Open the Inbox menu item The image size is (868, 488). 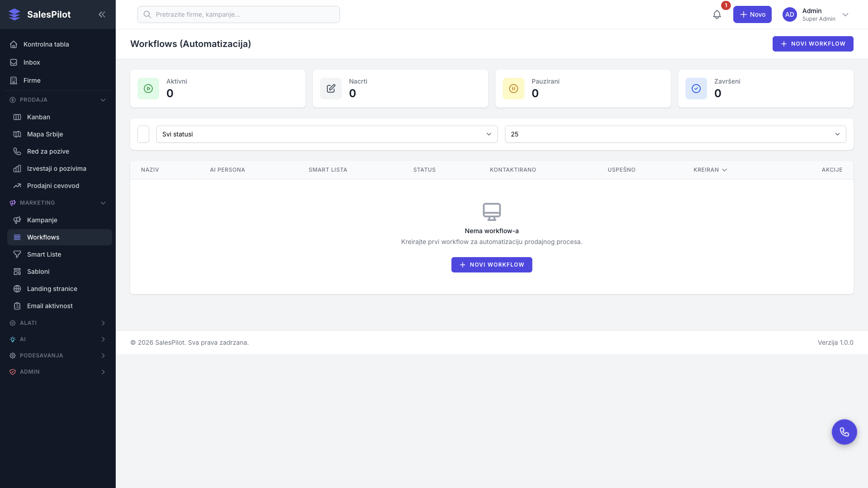tap(32, 62)
